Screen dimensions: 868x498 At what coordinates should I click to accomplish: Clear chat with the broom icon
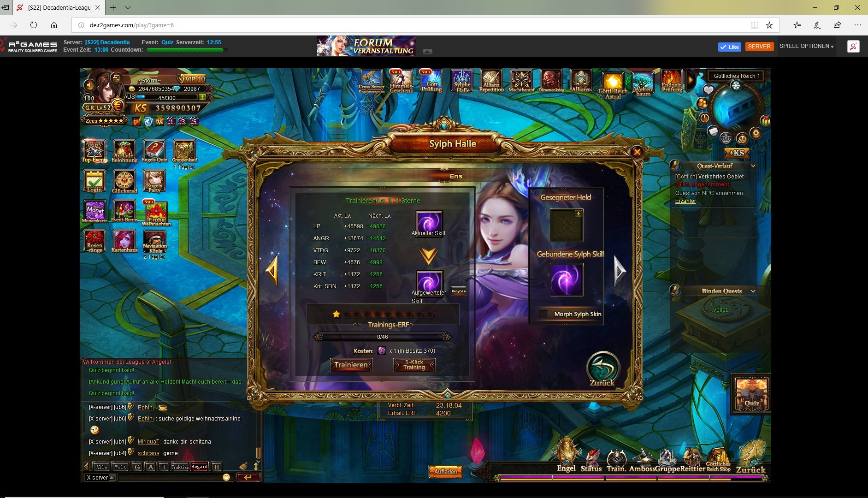pos(243,466)
